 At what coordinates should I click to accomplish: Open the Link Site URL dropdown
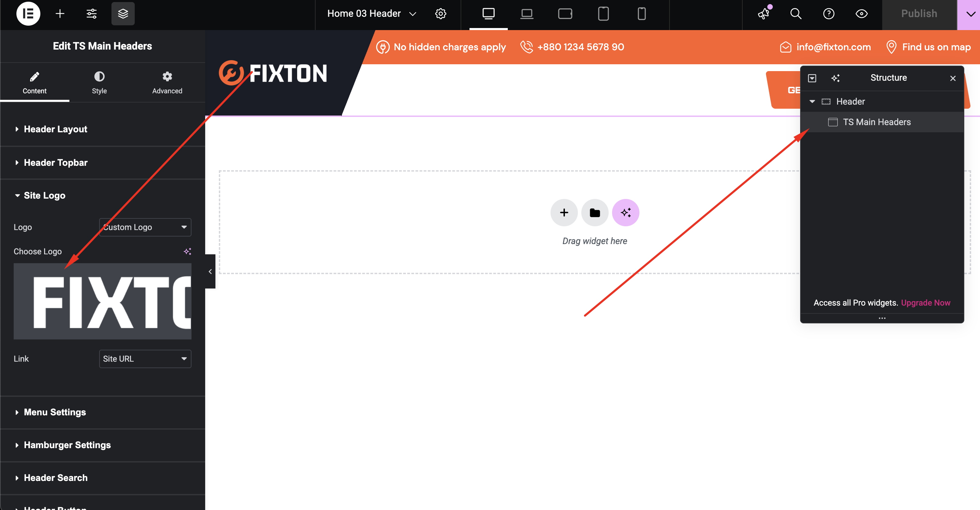145,359
